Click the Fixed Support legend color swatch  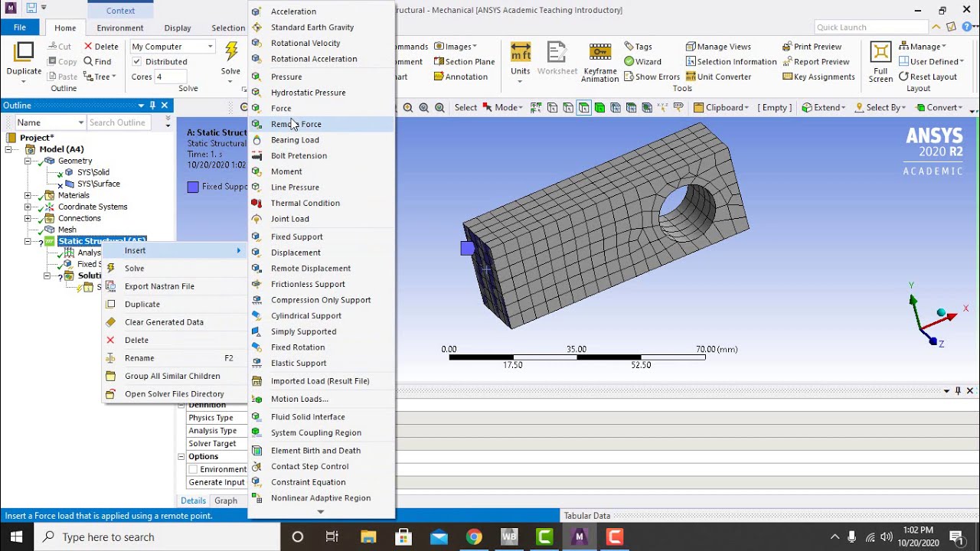point(193,187)
